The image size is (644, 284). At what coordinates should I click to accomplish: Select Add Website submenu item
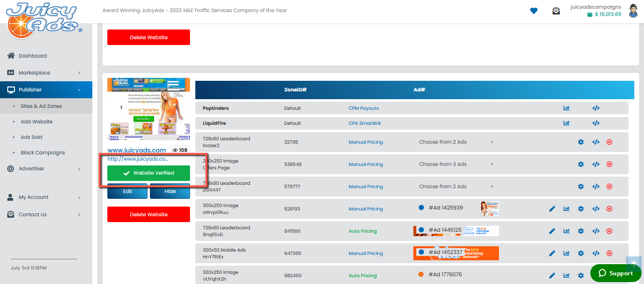coord(37,122)
